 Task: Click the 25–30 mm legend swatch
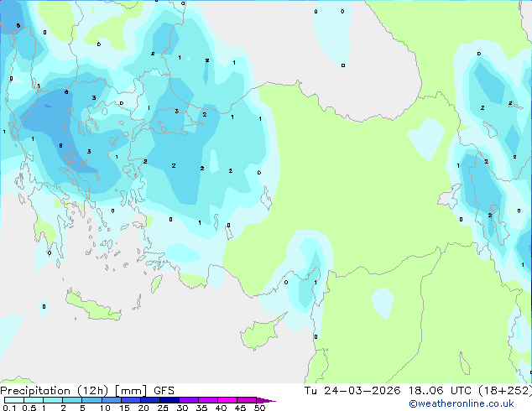click(x=170, y=400)
